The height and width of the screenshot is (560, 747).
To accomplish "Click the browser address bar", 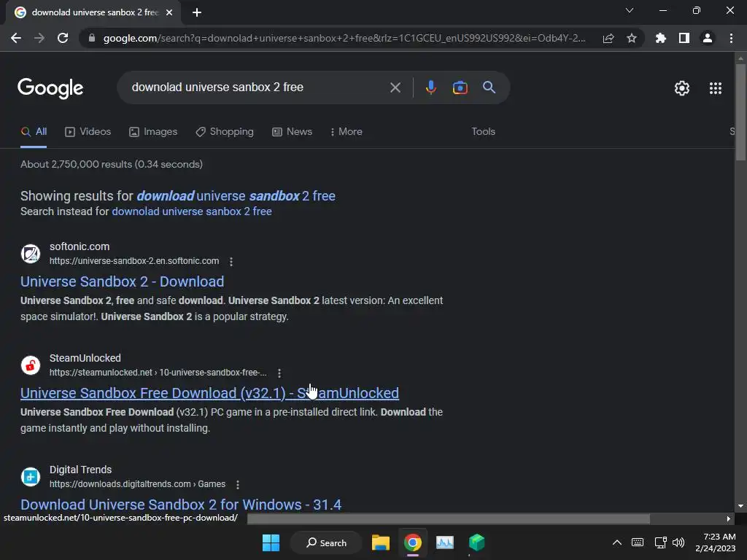I will pos(344,38).
